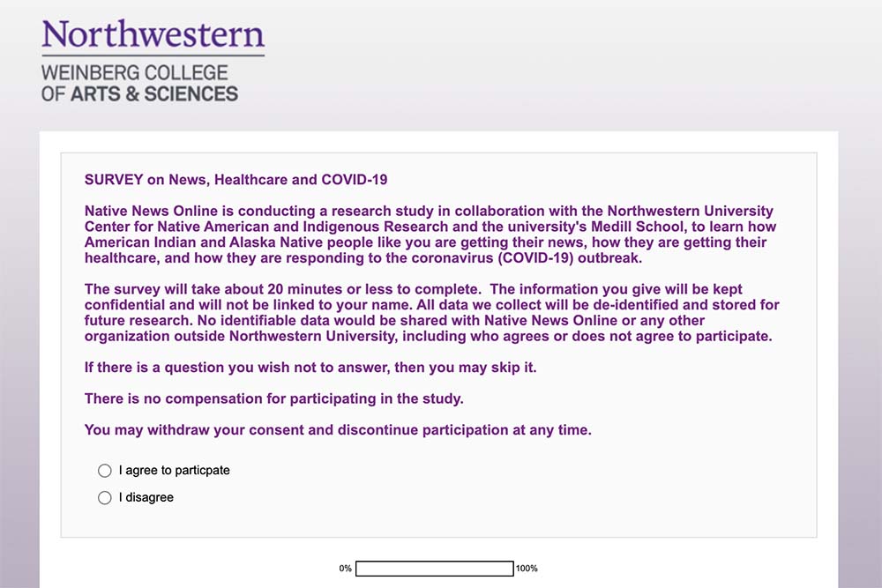Click the 100% progress label

tap(527, 569)
